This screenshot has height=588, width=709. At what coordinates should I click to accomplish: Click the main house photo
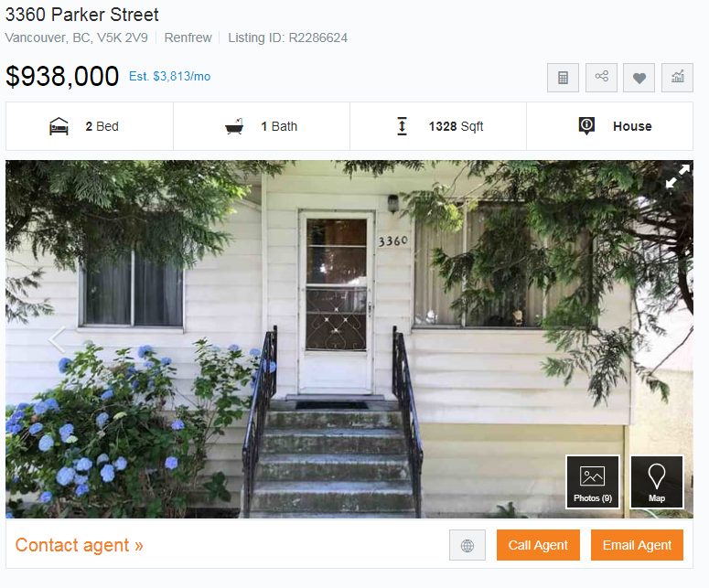tap(349, 339)
